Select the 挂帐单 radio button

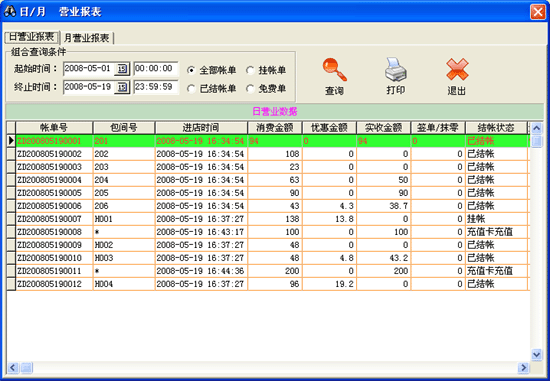point(250,70)
